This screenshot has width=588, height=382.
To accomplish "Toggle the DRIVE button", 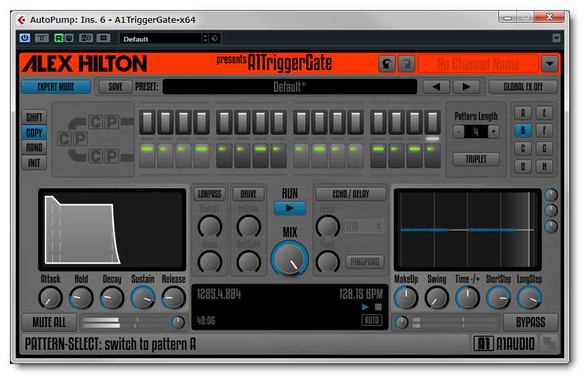I will click(248, 194).
